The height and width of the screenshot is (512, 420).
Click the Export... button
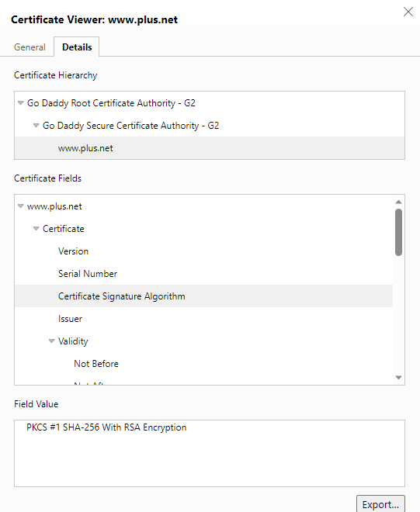point(380,504)
